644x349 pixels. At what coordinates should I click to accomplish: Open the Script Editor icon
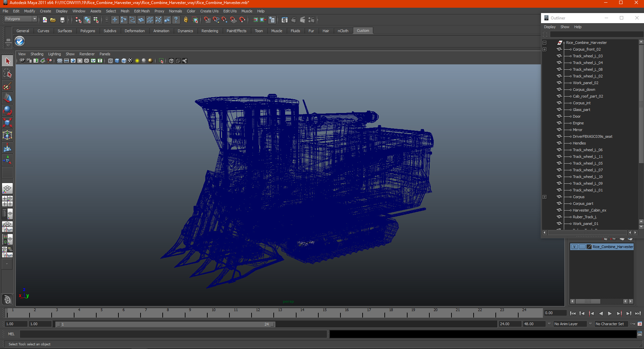coord(640,334)
